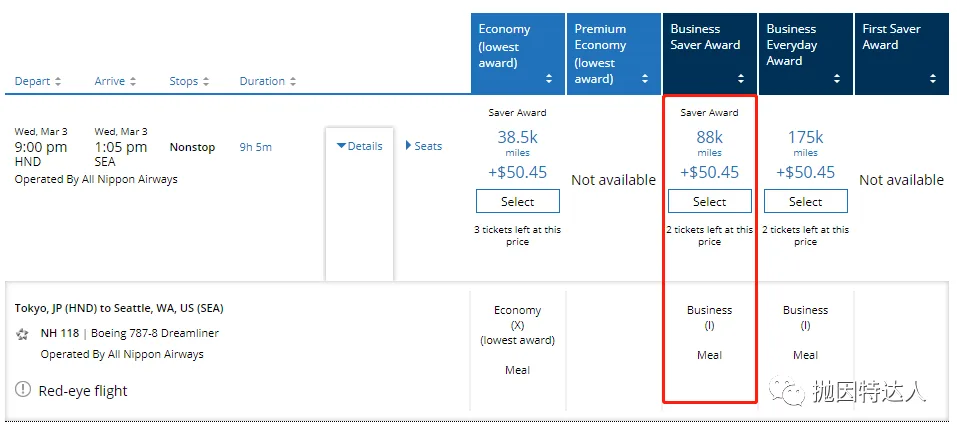Sort flights by Stops column
957x433 pixels.
tap(189, 81)
